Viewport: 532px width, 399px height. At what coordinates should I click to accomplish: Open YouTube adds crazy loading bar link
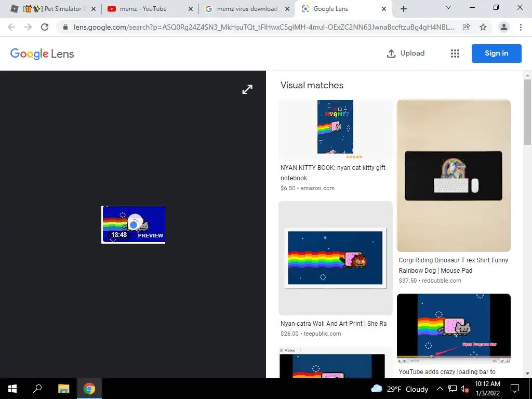point(447,372)
